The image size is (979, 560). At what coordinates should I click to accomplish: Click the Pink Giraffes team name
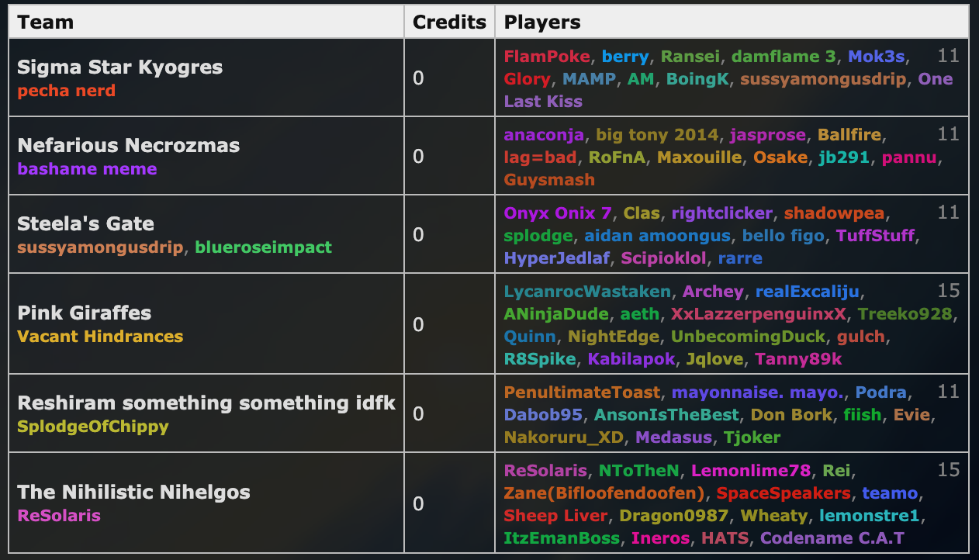(x=85, y=313)
